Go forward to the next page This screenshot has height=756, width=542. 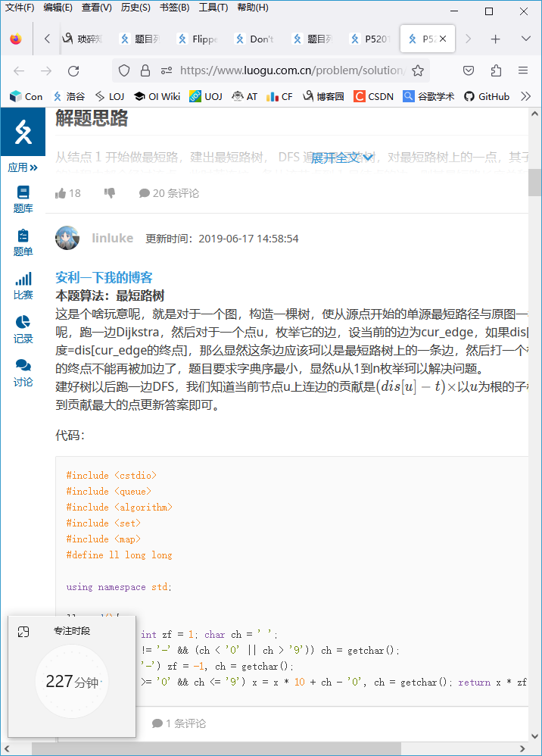[x=46, y=71]
